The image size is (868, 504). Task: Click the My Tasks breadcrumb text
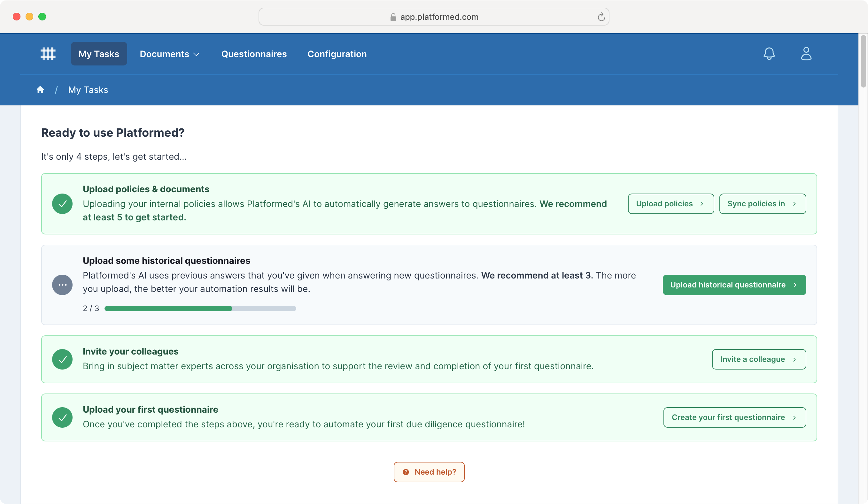tap(88, 89)
